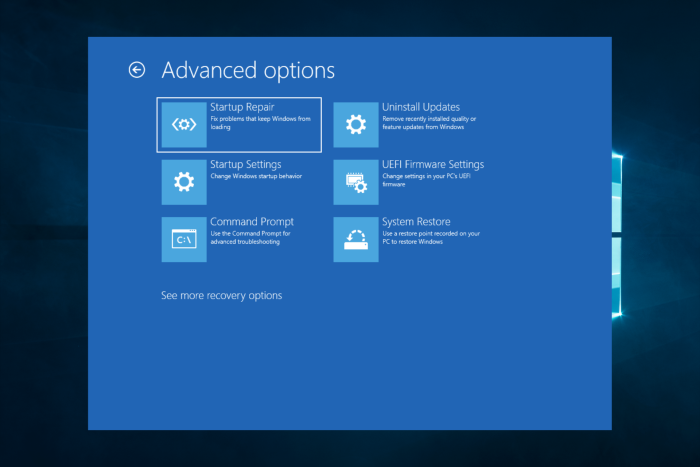Open UEFI Firmware Settings title text
Viewport: 700px width, 467px height.
(433, 165)
